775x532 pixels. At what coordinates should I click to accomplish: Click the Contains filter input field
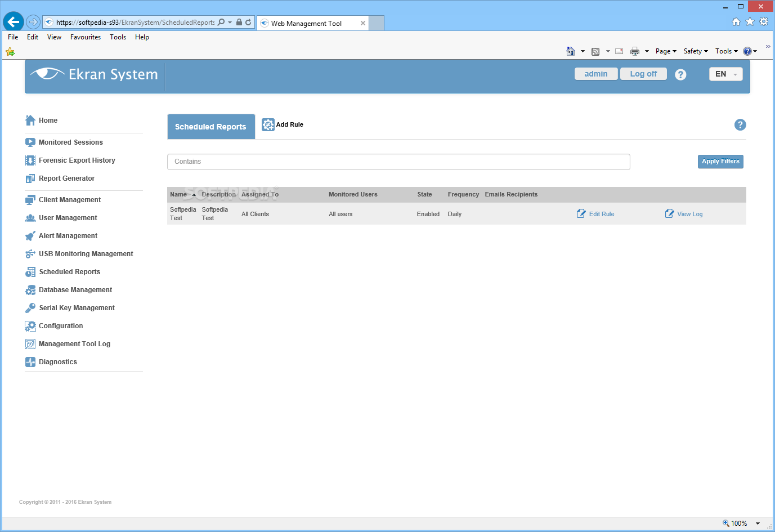[x=398, y=162]
